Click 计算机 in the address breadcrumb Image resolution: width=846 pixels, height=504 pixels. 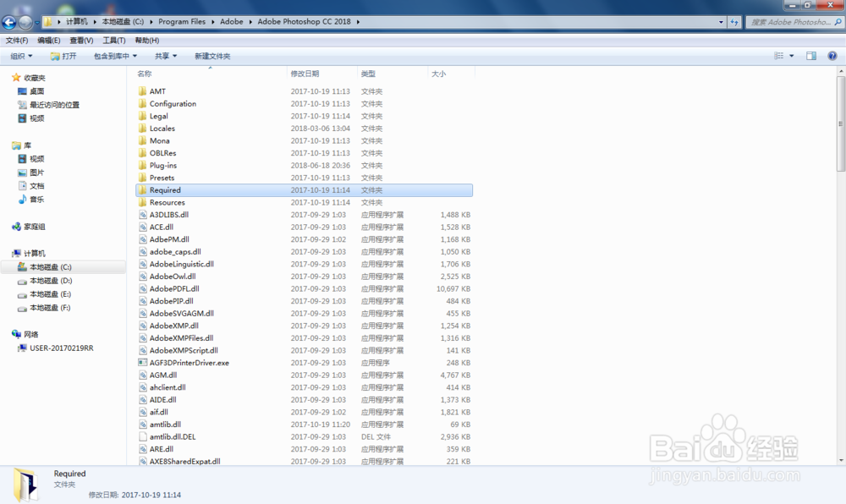click(77, 22)
